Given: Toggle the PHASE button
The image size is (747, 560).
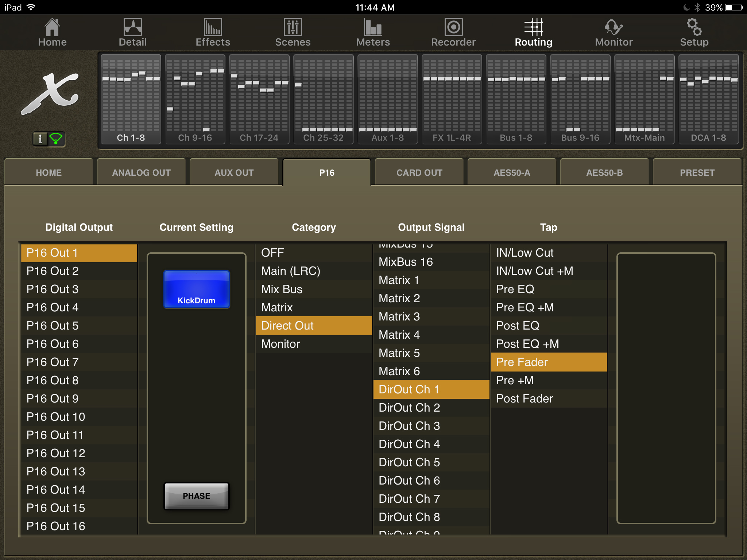Looking at the screenshot, I should click(x=197, y=496).
